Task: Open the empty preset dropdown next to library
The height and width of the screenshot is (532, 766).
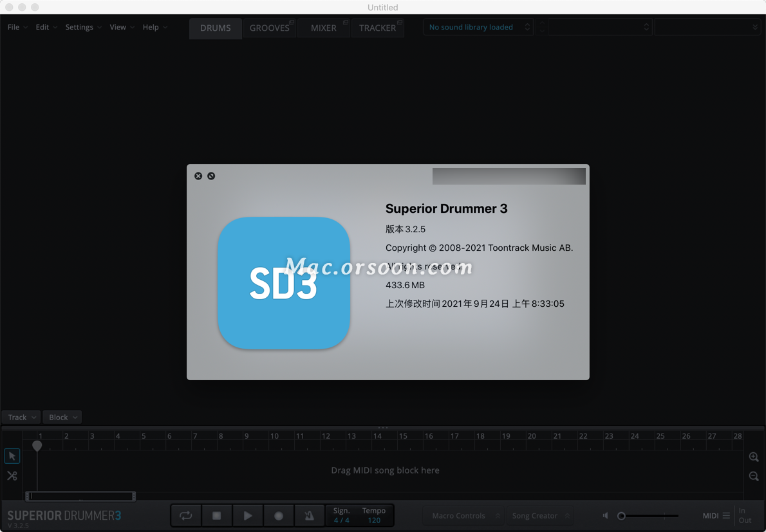Action: tap(601, 27)
